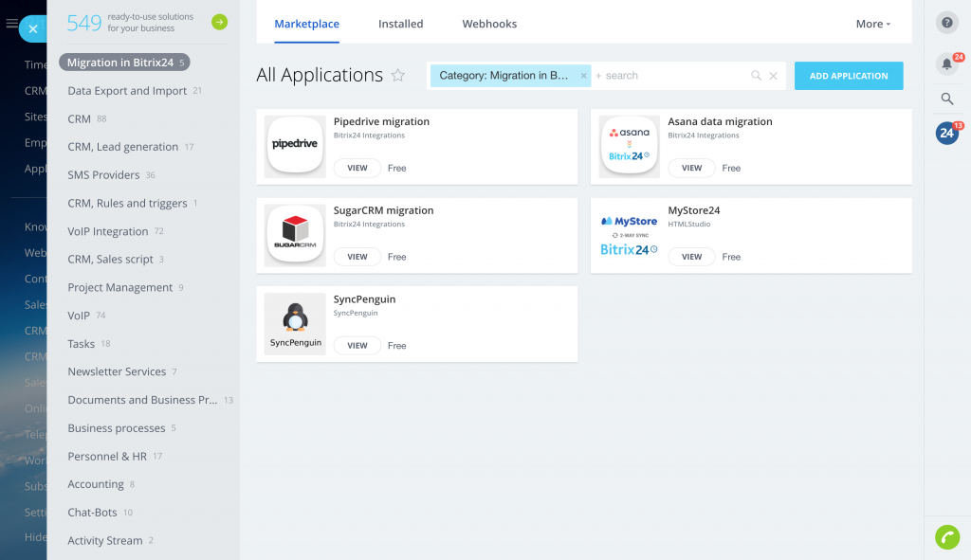Open the help question mark icon

click(946, 24)
